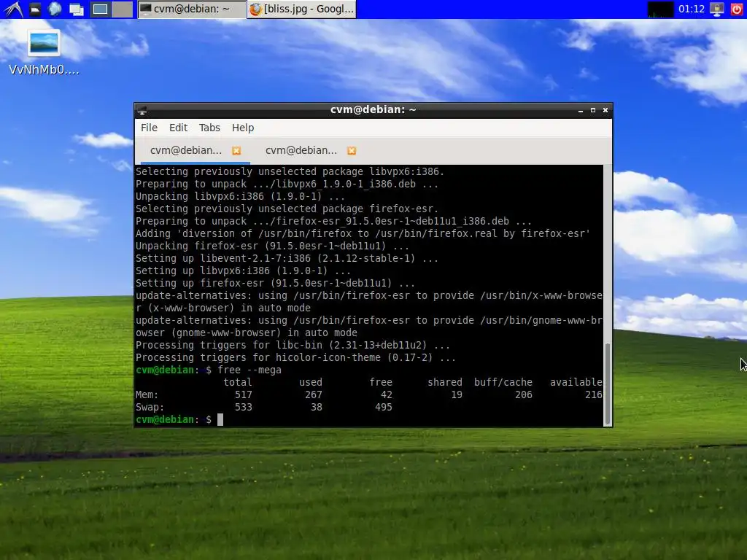
Task: Close the terminal window
Action: point(605,111)
